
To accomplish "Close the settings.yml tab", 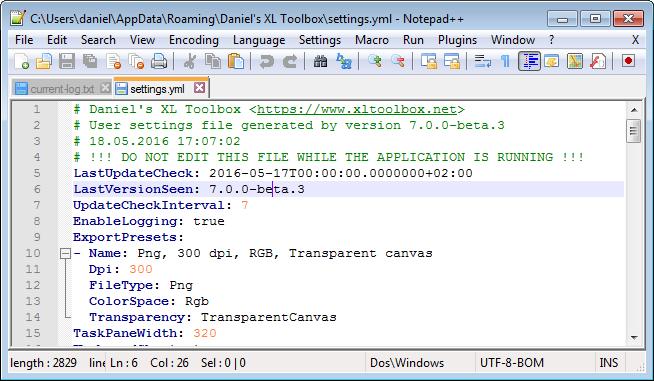I will pyautogui.click(x=200, y=88).
